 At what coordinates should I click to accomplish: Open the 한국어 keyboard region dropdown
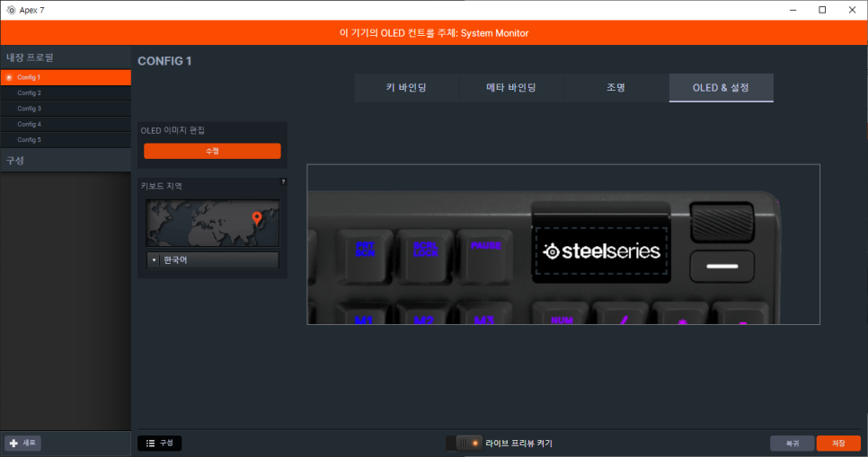point(212,260)
